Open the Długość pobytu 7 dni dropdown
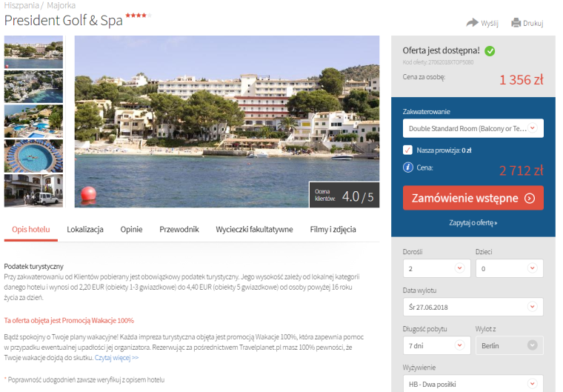The width and height of the screenshot is (563, 392). coord(436,345)
